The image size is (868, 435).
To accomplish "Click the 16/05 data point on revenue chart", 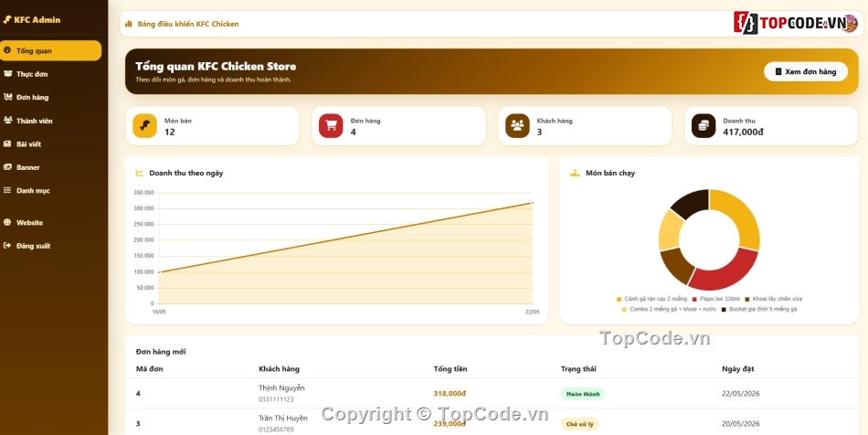I will 159,272.
